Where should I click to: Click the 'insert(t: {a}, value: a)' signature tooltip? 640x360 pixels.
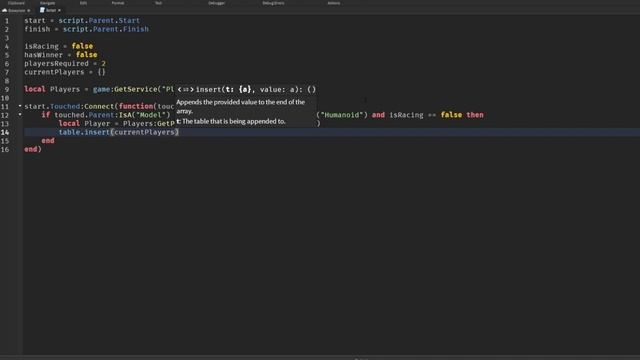pyautogui.click(x=256, y=89)
